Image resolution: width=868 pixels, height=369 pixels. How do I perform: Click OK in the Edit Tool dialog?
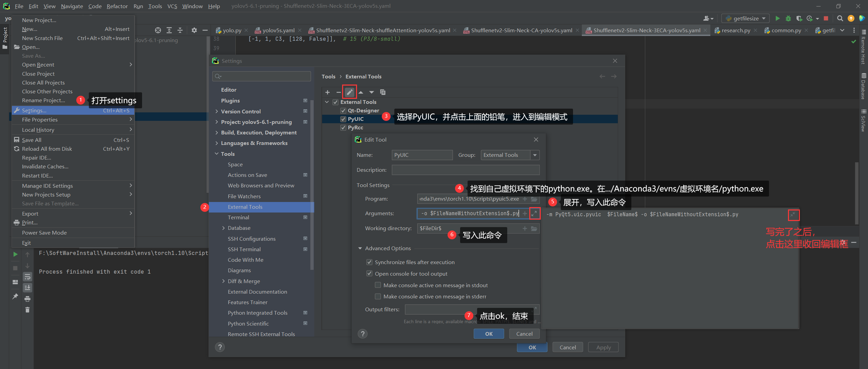[488, 334]
